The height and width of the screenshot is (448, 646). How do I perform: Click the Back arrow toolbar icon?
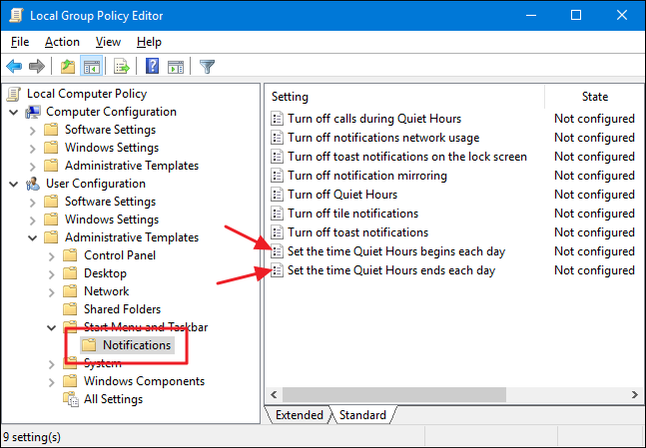pyautogui.click(x=14, y=66)
